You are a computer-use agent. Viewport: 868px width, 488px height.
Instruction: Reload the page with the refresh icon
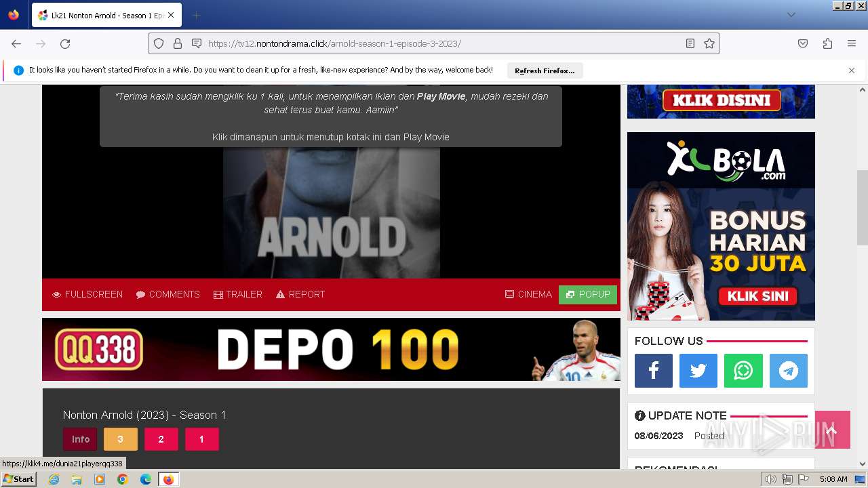(65, 43)
